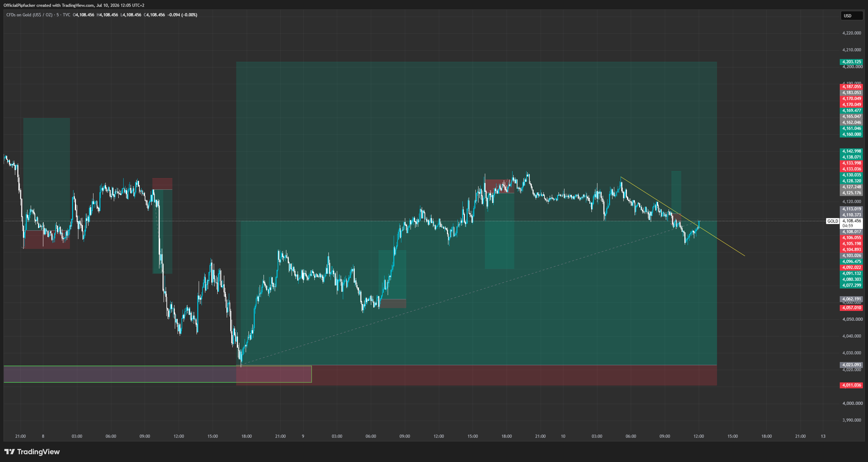
Task: Click the 4,165.047 gray price label
Action: pos(851,117)
